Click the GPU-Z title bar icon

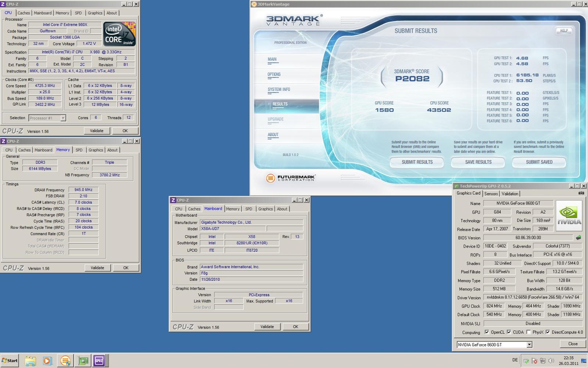click(x=456, y=186)
